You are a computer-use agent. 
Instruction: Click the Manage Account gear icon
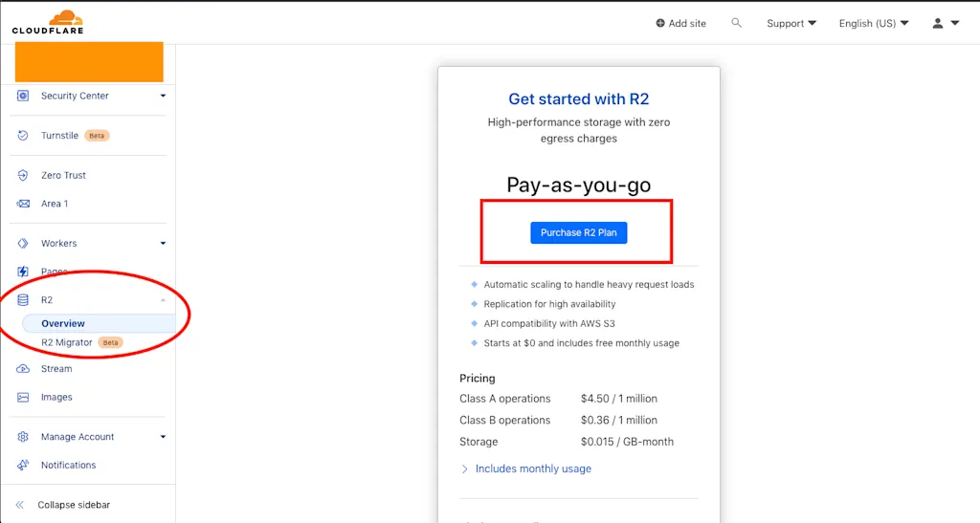(x=23, y=437)
